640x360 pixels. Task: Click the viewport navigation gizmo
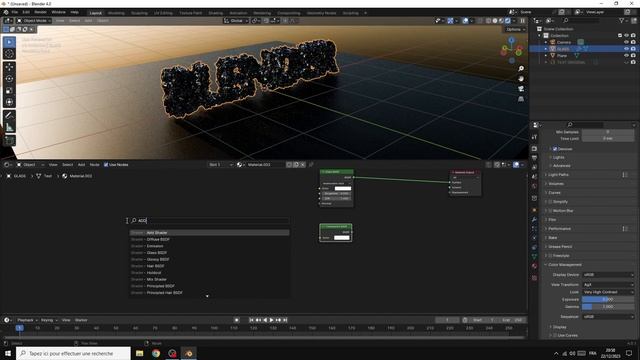click(511, 50)
